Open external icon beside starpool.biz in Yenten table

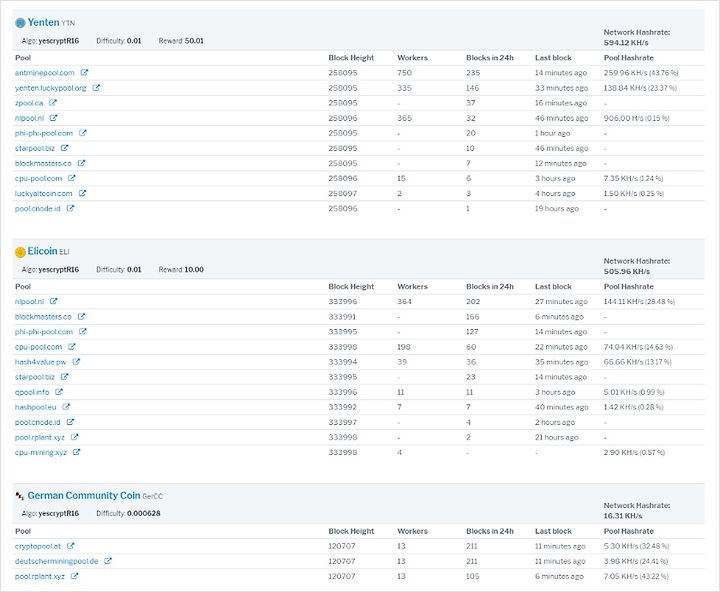pos(64,148)
